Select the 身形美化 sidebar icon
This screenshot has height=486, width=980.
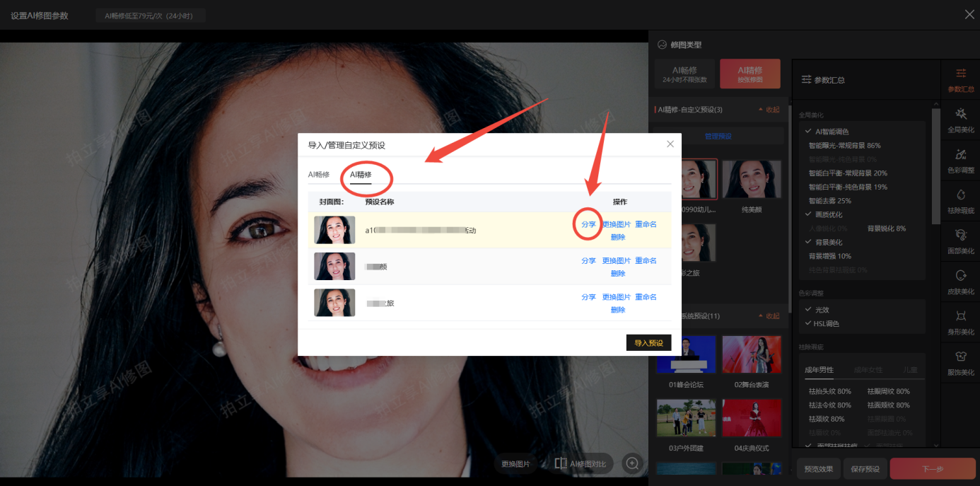pyautogui.click(x=960, y=322)
